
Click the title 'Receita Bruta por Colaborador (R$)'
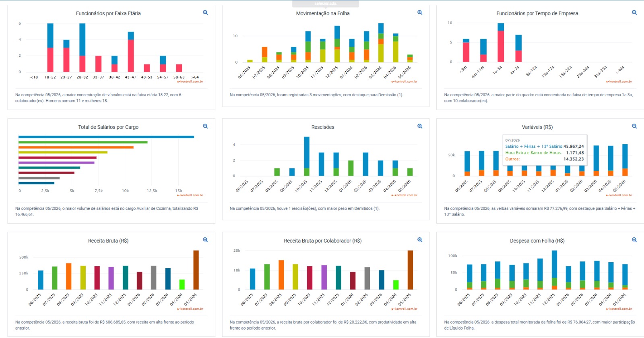pos(323,241)
